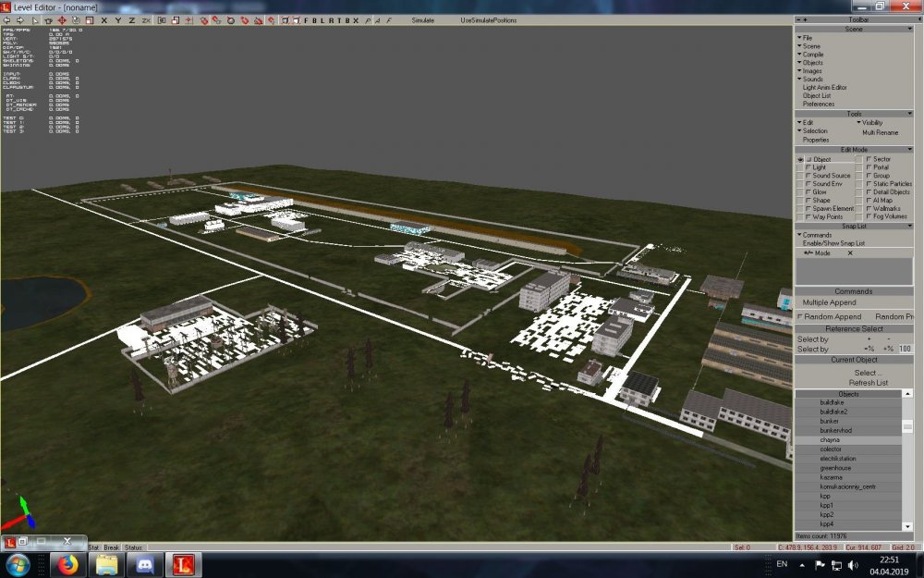Expand the Sounds dropdown
Image resolution: width=924 pixels, height=578 pixels.
[x=810, y=79]
